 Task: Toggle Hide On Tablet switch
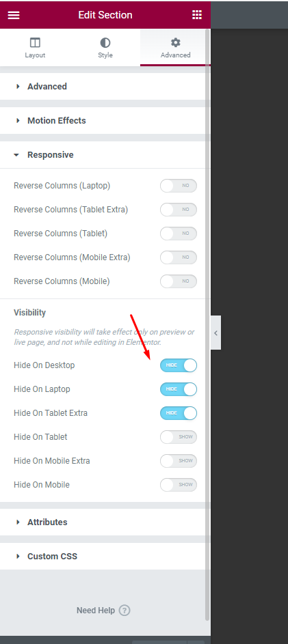[x=179, y=437]
